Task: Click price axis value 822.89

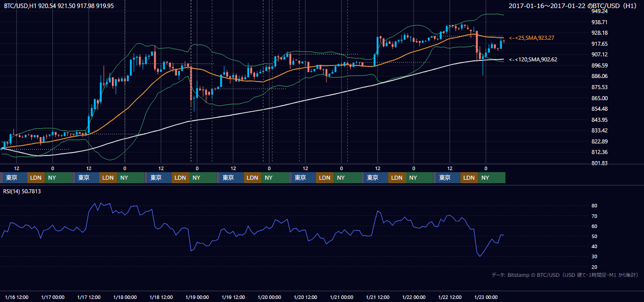Action: [599, 141]
